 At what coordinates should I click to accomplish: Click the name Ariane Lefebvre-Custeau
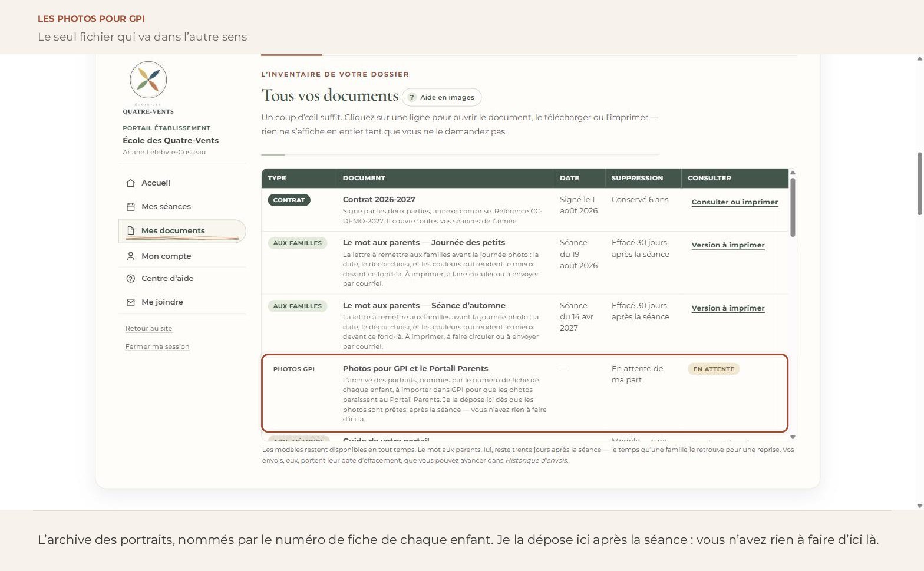[164, 152]
